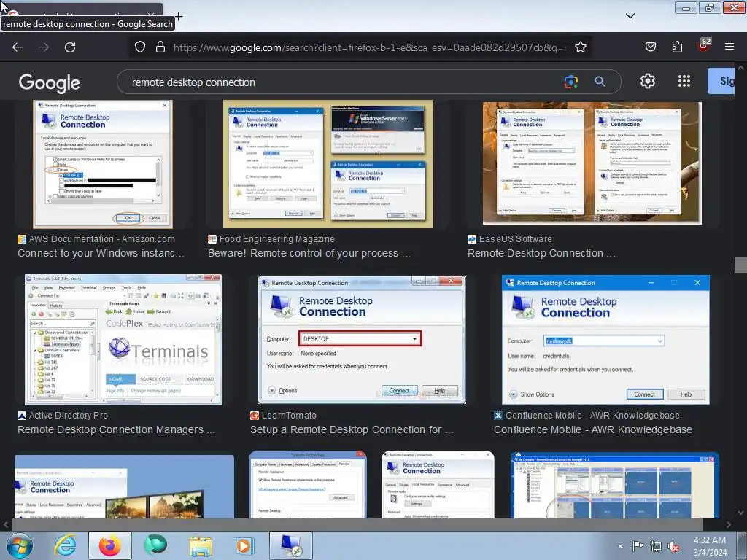Screen dimensions: 747x560
Task: Open the System Properties dialog image thumbnail
Action: coord(308,484)
